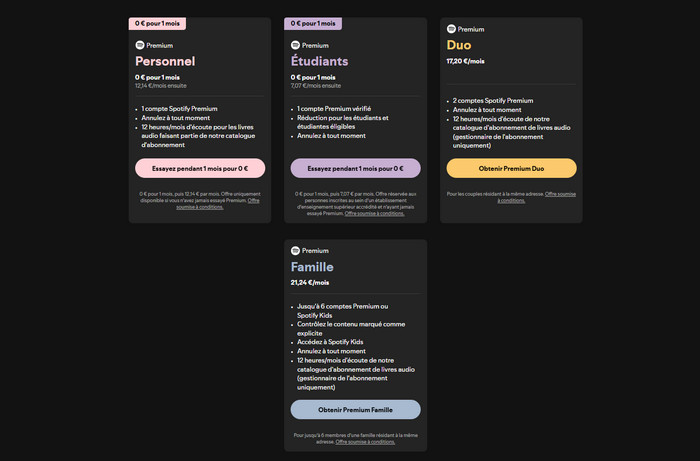Image resolution: width=700 pixels, height=461 pixels.
Task: Click the 17,20 €/mois Duo price
Action: pyautogui.click(x=465, y=61)
